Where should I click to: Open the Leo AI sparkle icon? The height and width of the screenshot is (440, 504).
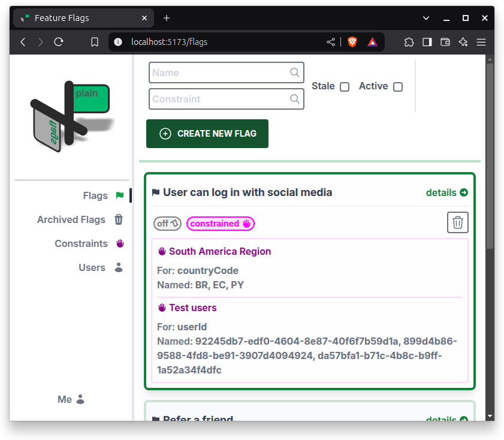click(463, 42)
